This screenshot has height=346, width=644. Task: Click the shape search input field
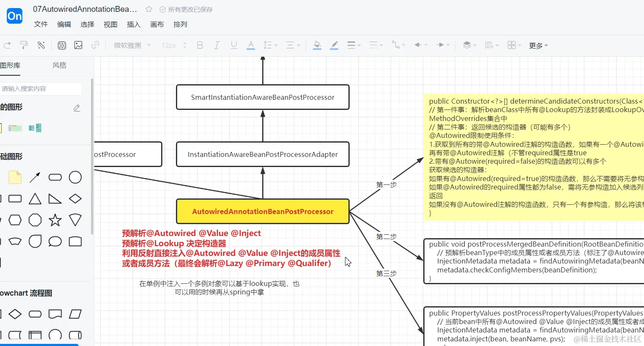coord(41,89)
